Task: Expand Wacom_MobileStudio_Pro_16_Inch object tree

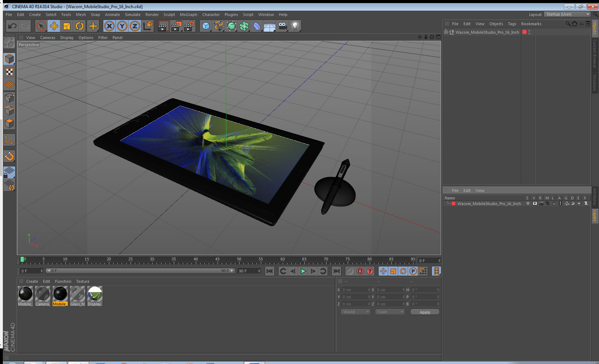Action: pyautogui.click(x=446, y=32)
